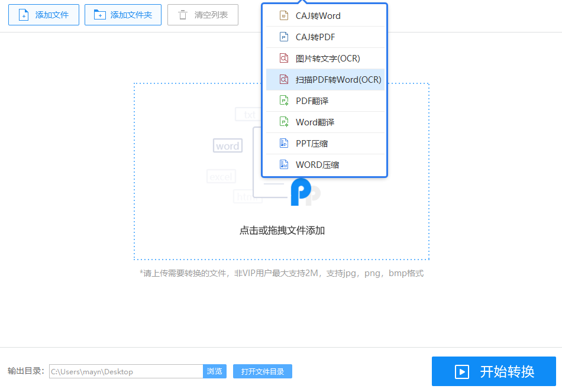
Task: Click the PPT压缩 icon
Action: pos(284,144)
